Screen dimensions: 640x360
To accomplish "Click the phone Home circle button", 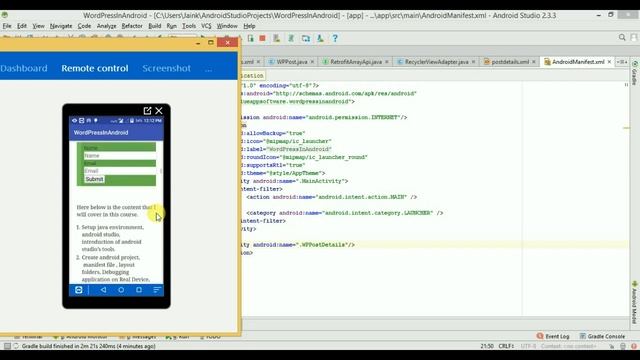I will pyautogui.click(x=121, y=290).
